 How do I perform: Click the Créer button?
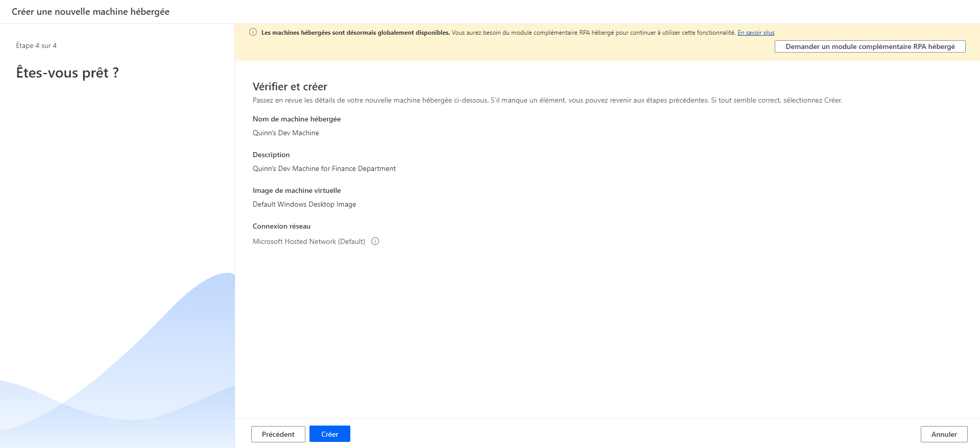pos(329,434)
